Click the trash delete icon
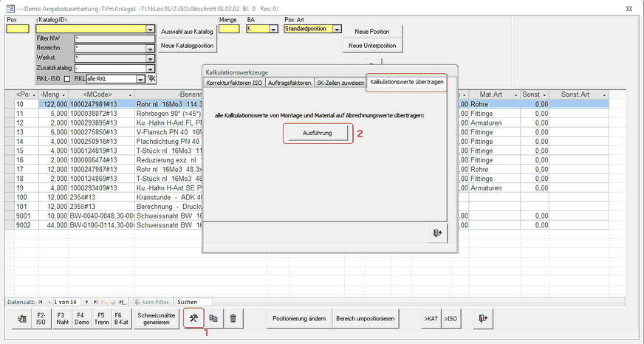 (233, 317)
